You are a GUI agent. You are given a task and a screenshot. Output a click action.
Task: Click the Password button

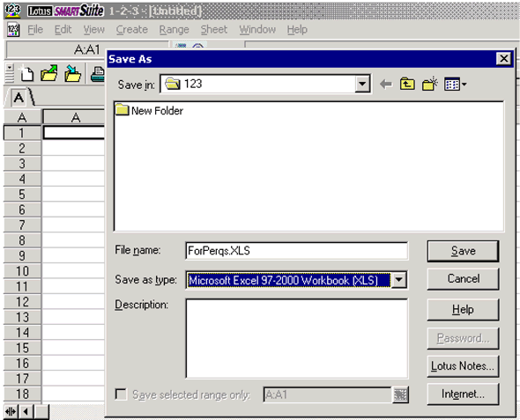point(463,338)
